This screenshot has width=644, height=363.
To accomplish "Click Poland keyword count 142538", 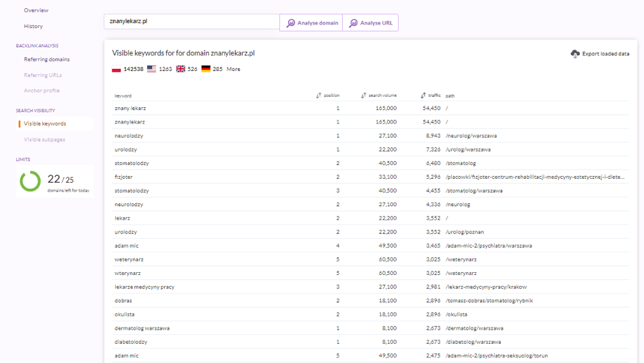I will 134,69.
